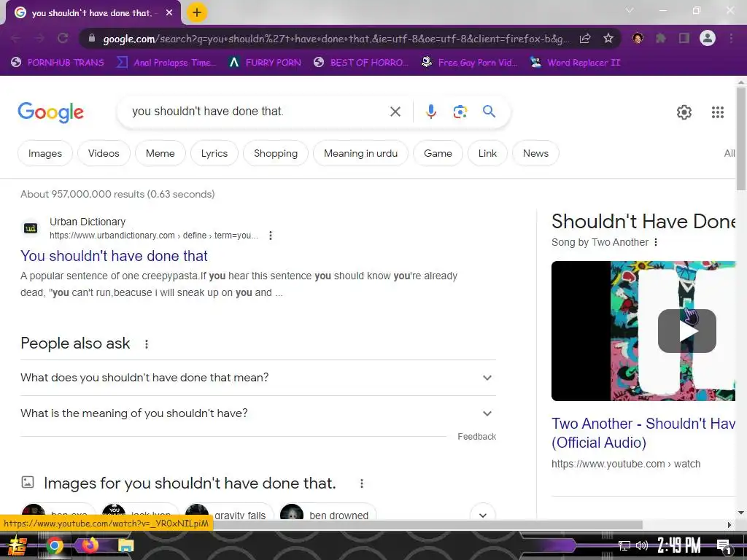Open the notification center icon

coord(723,546)
